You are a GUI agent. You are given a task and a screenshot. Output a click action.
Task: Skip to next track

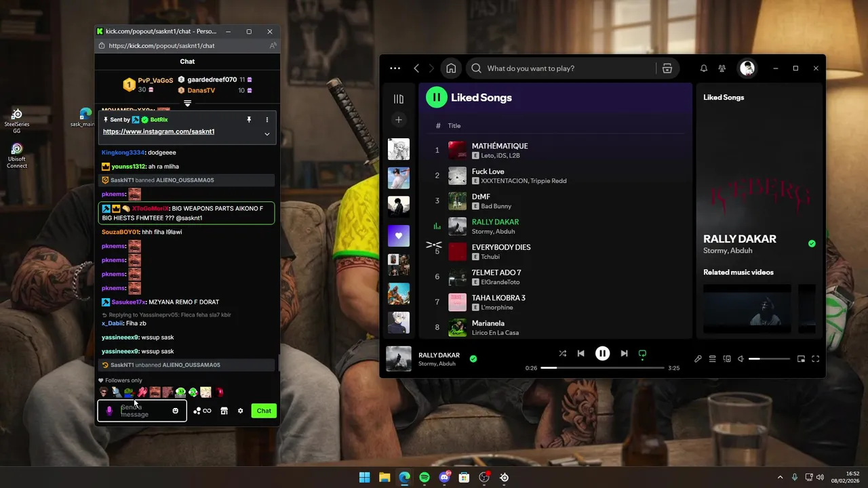coord(624,354)
